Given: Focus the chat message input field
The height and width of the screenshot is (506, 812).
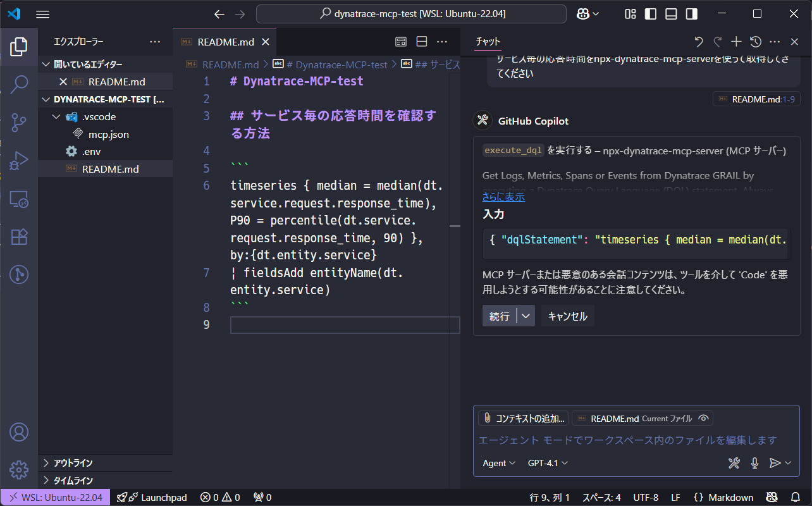Looking at the screenshot, I should click(x=636, y=440).
